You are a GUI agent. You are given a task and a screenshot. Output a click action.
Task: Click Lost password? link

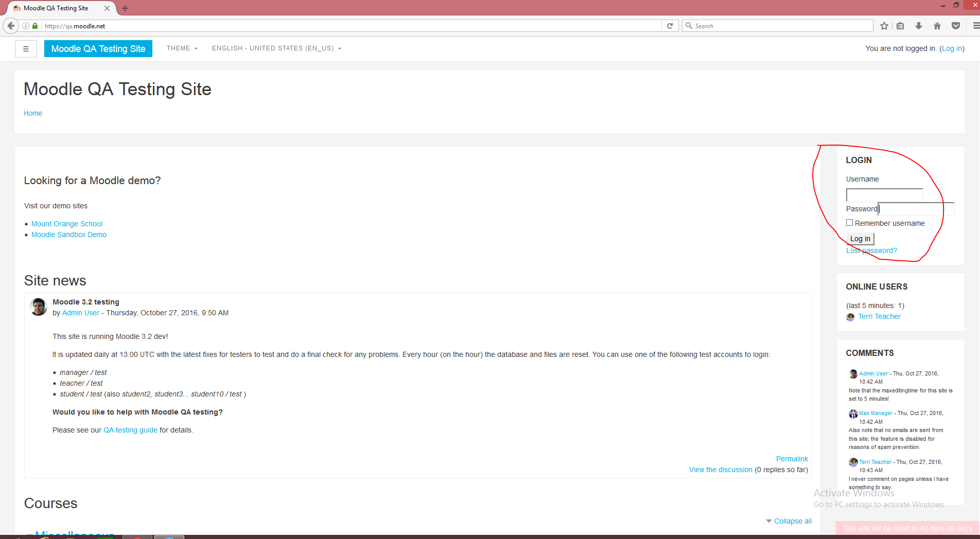tap(871, 250)
